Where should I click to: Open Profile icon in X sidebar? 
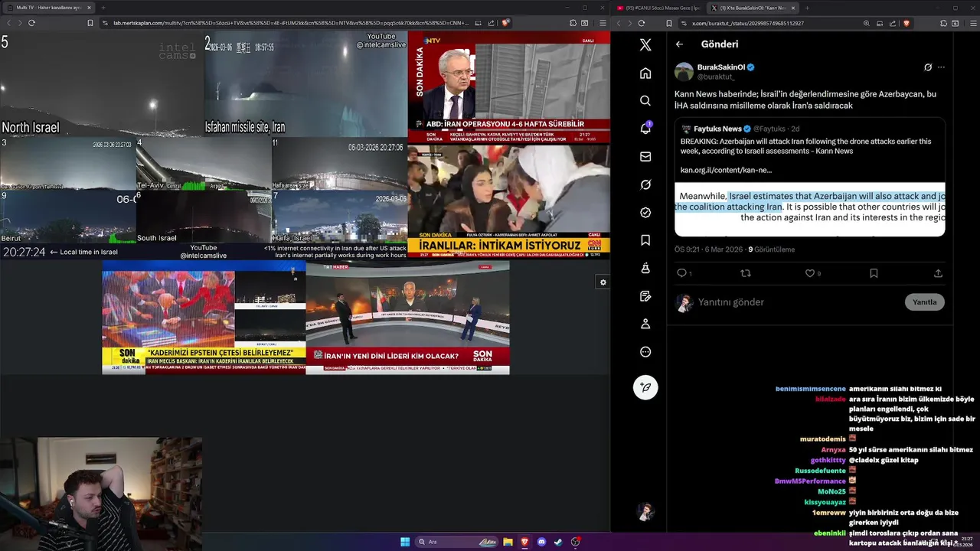pos(645,324)
